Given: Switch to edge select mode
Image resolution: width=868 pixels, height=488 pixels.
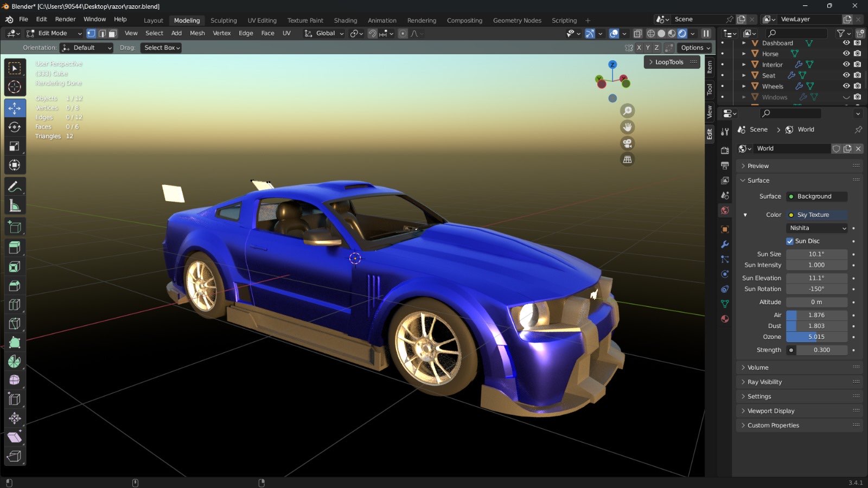Looking at the screenshot, I should point(102,34).
